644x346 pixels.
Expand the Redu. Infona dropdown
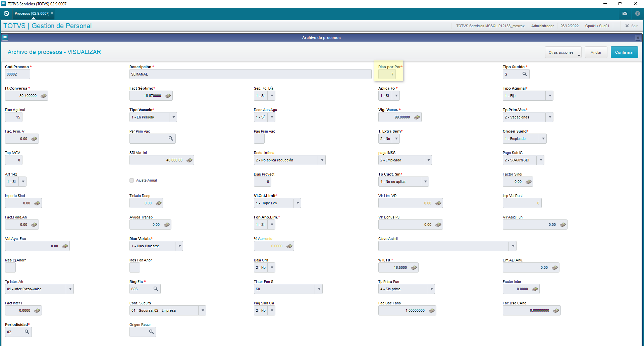tap(322, 160)
